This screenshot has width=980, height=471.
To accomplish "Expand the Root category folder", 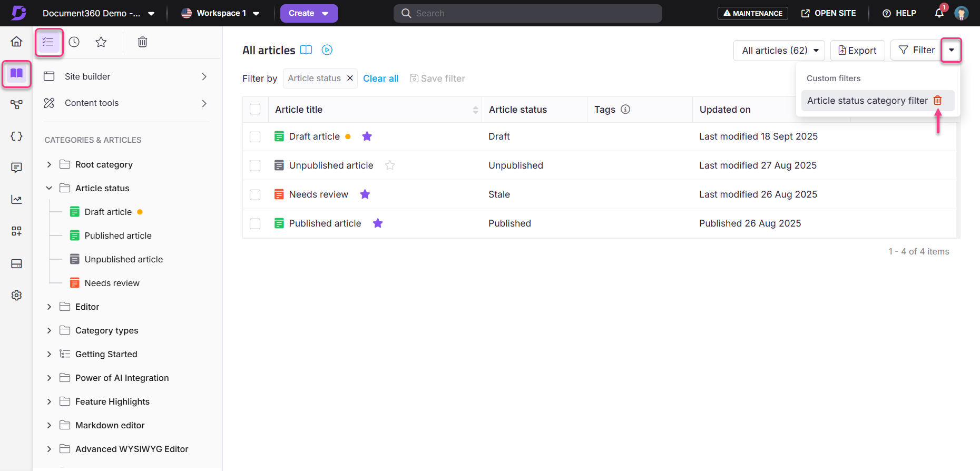I will tap(49, 164).
